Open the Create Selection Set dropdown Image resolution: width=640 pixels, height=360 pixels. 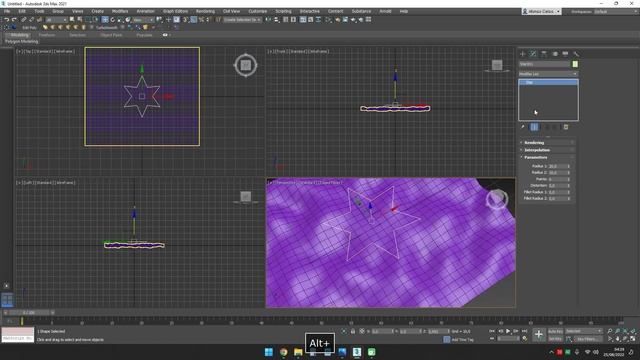click(x=242, y=20)
